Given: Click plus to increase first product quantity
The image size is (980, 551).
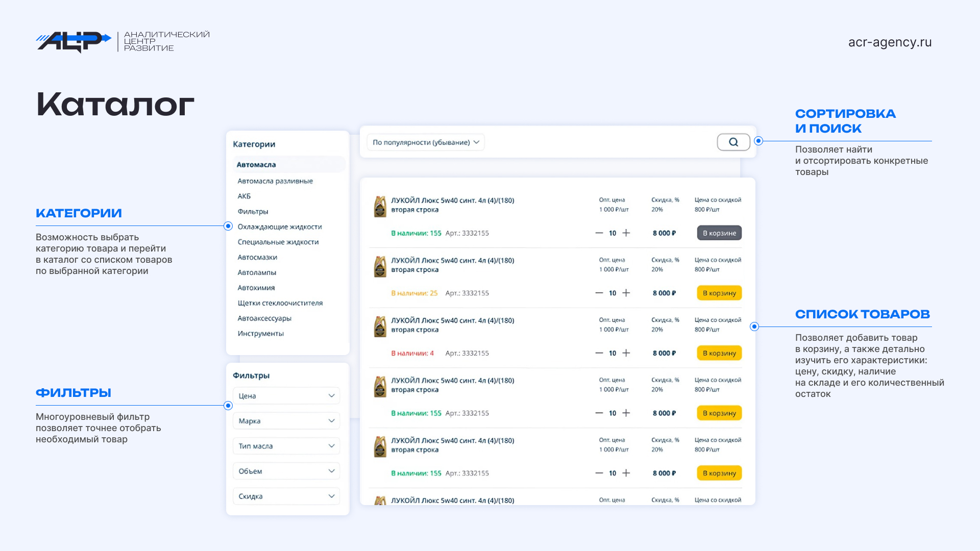Looking at the screenshot, I should (626, 233).
